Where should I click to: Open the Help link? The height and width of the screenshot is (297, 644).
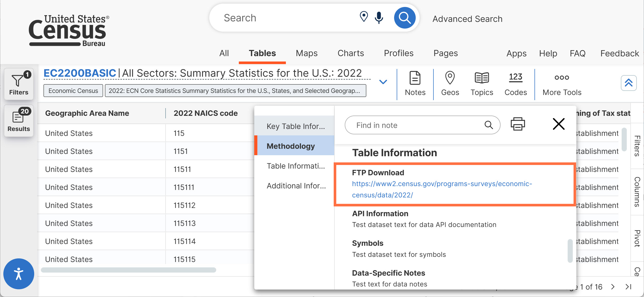point(548,54)
